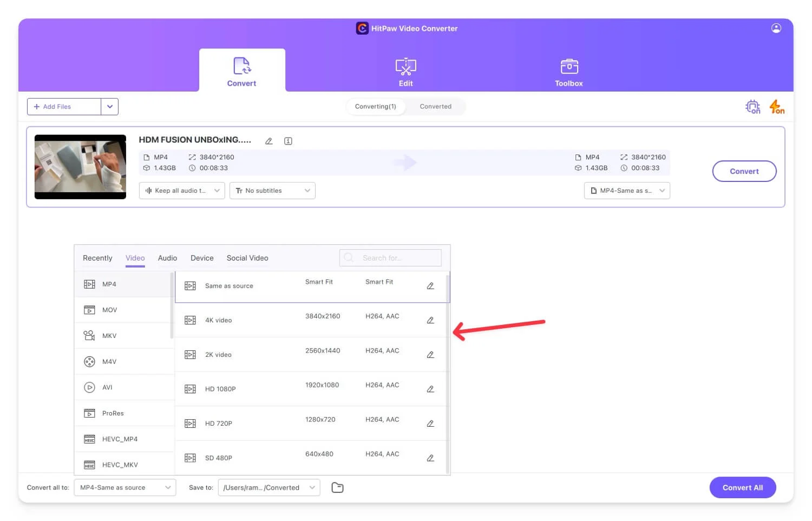Image resolution: width=812 pixels, height=521 pixels.
Task: Show the Converting(1) list
Action: pyautogui.click(x=376, y=107)
